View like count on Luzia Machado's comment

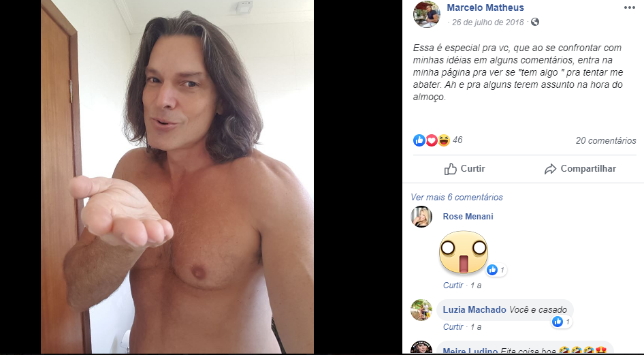point(562,322)
